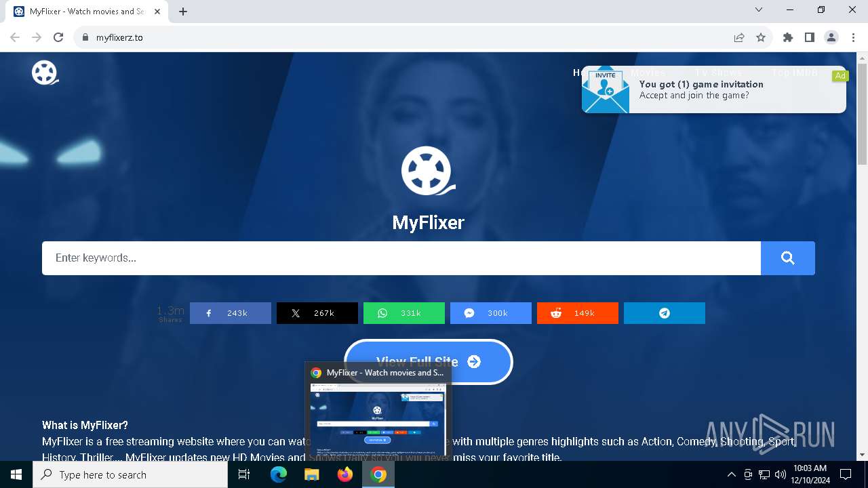Launch Microsoft Edge from taskbar
The height and width of the screenshot is (488, 868).
click(279, 474)
